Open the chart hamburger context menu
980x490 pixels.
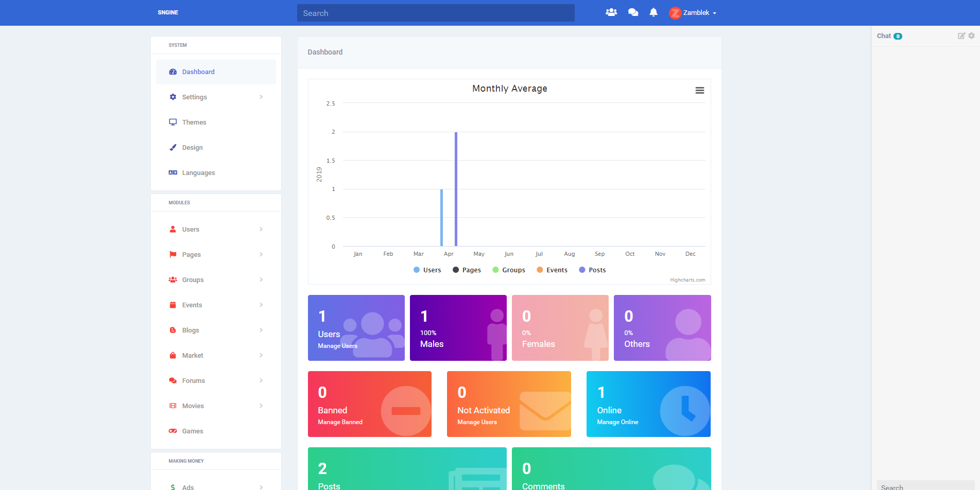pos(700,91)
